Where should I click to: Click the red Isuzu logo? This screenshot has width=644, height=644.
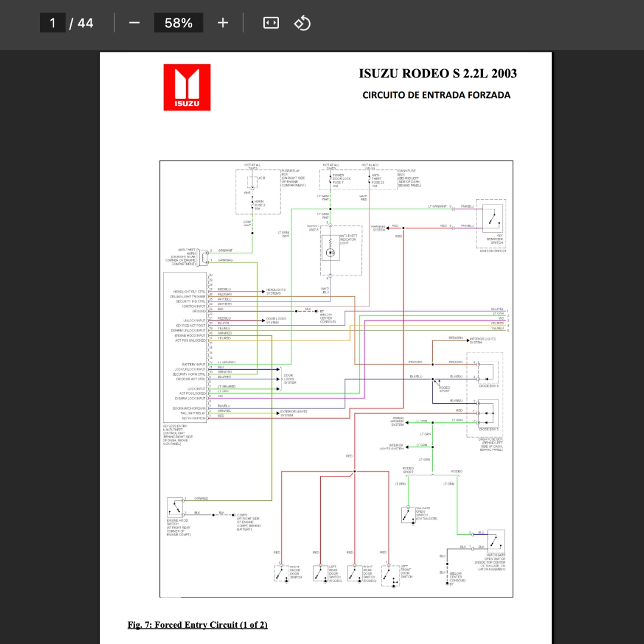coord(187,87)
